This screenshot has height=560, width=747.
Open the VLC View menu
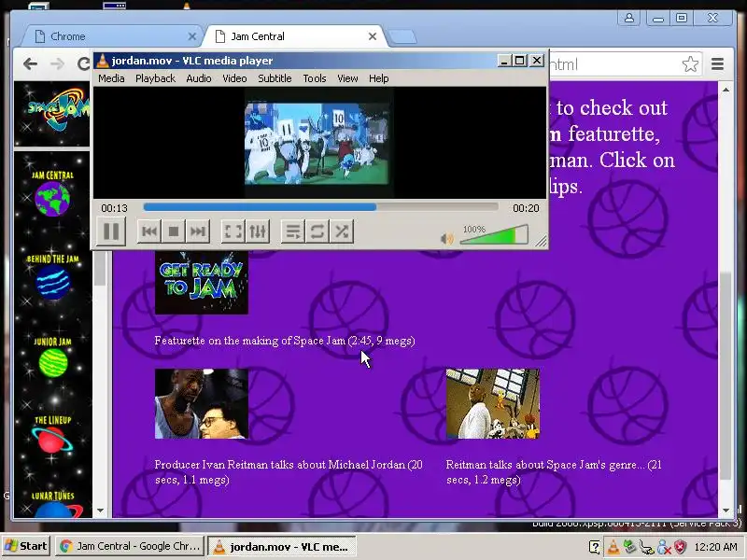(x=347, y=78)
